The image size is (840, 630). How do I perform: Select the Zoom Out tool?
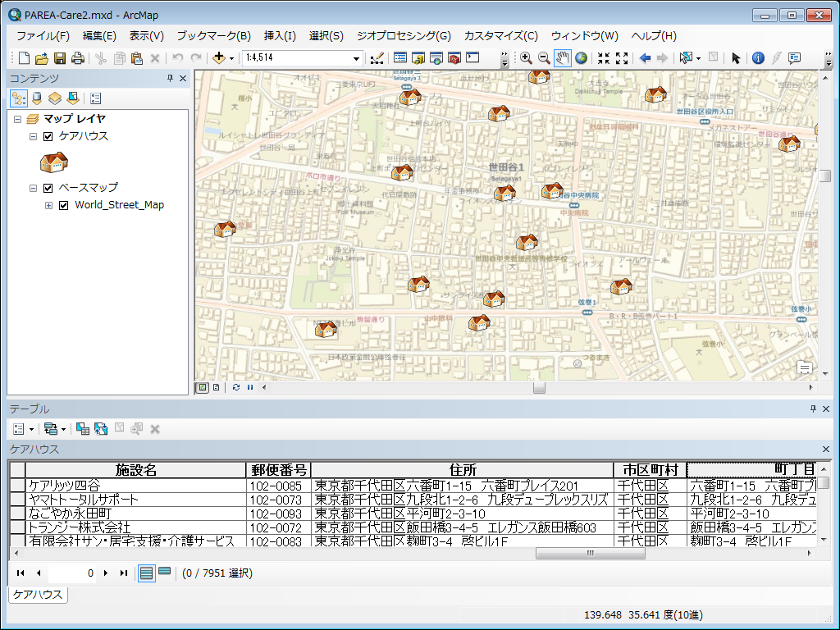(x=544, y=58)
